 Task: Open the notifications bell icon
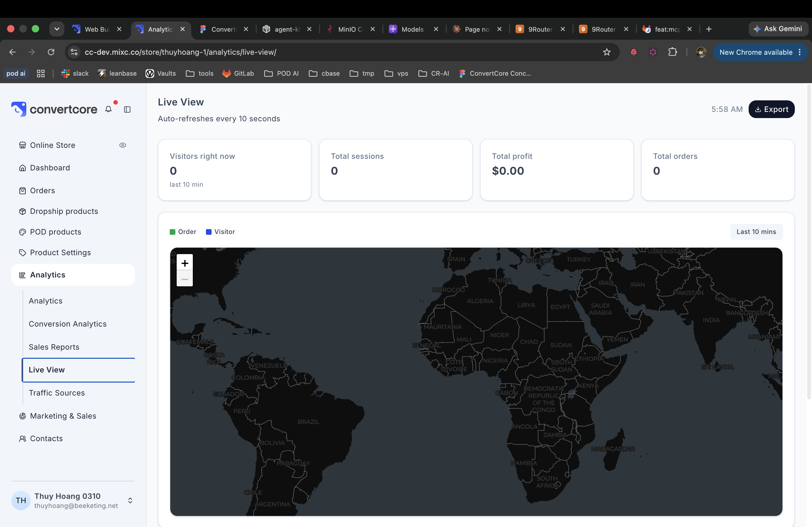pyautogui.click(x=108, y=109)
